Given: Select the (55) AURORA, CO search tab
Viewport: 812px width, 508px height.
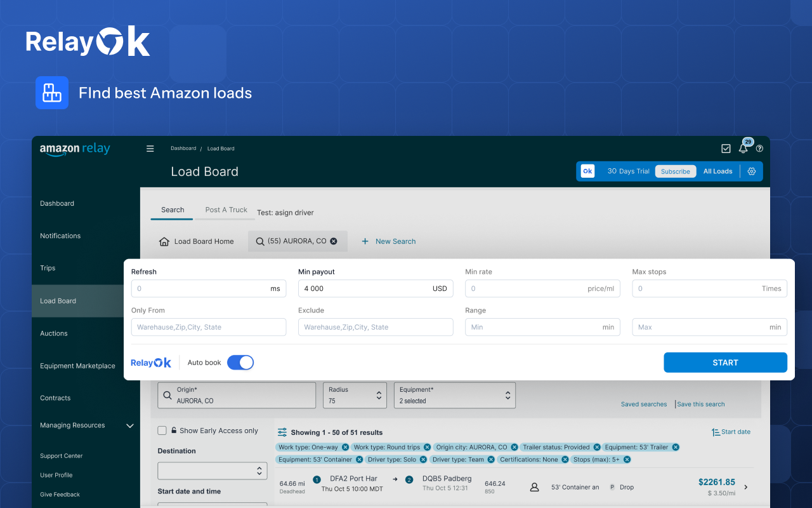Looking at the screenshot, I should (x=298, y=241).
